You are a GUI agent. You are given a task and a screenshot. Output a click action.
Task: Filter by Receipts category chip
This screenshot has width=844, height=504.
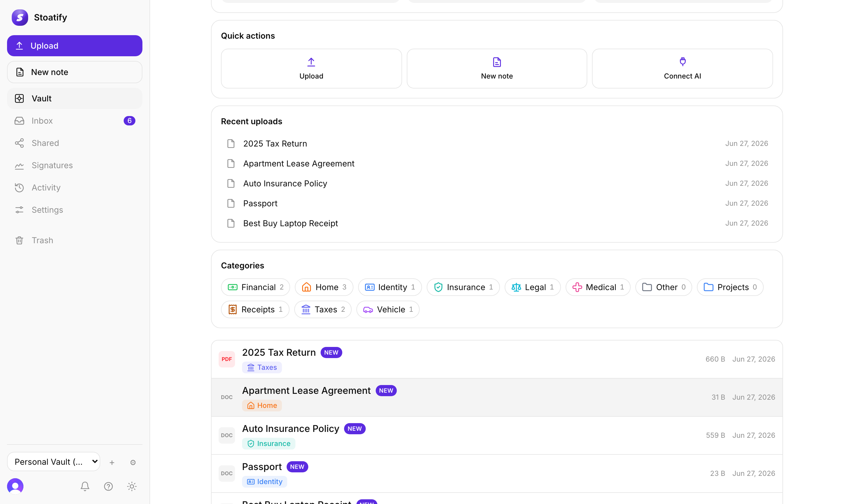pyautogui.click(x=255, y=309)
